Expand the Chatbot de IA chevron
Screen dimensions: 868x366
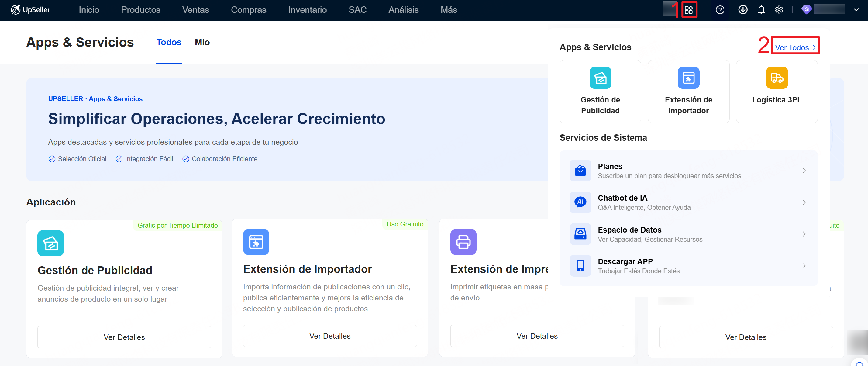pyautogui.click(x=804, y=202)
